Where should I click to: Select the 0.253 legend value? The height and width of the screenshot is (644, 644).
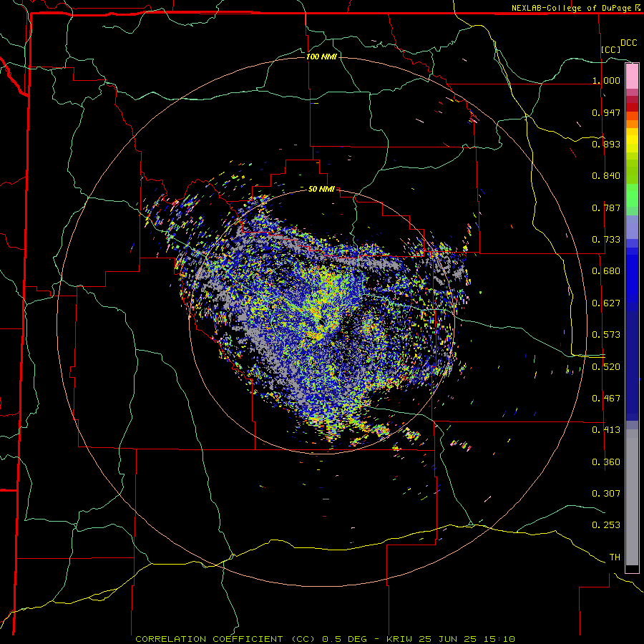tap(606, 525)
